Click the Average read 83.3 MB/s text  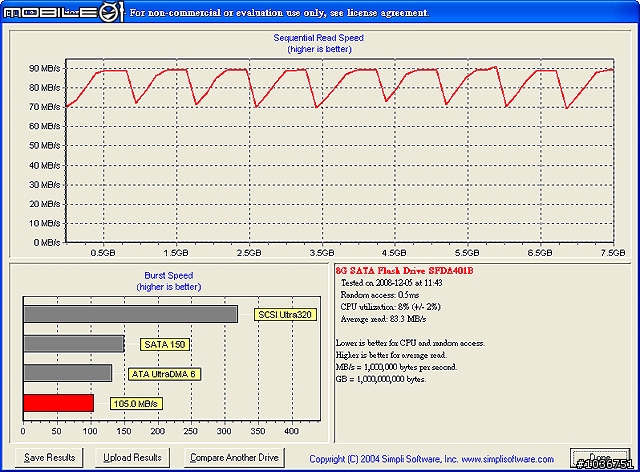(x=383, y=319)
